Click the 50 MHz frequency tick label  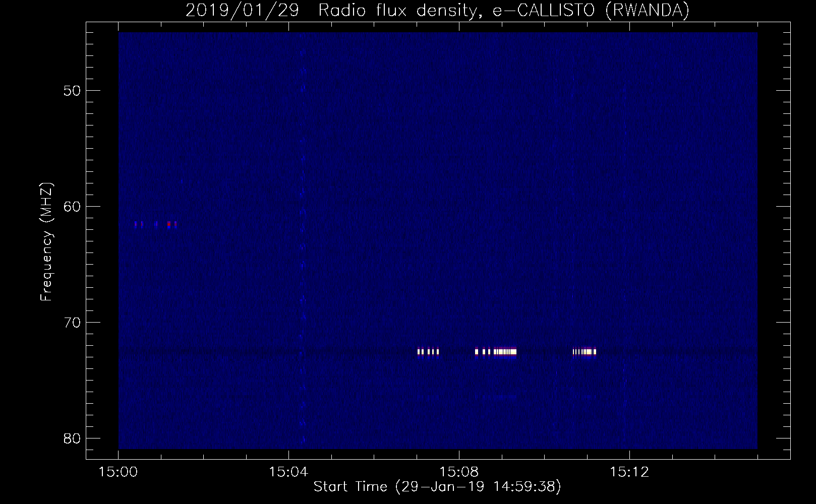(x=73, y=91)
